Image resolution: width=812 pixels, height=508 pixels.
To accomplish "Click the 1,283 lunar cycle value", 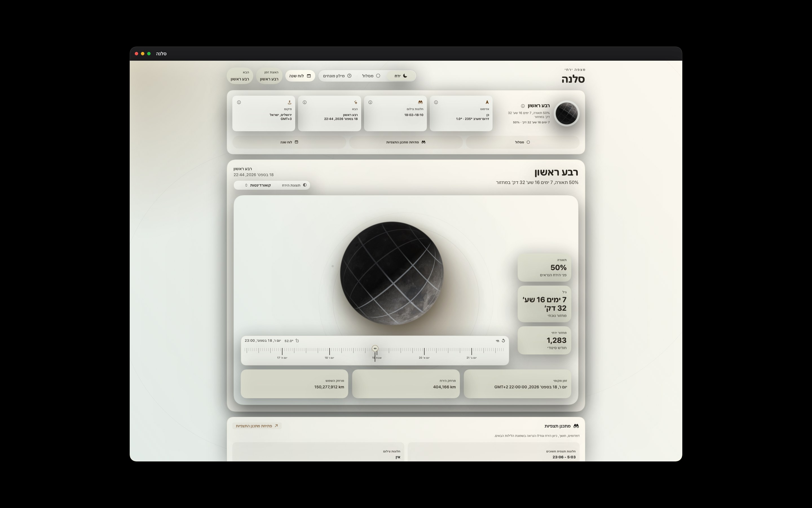I will (556, 340).
